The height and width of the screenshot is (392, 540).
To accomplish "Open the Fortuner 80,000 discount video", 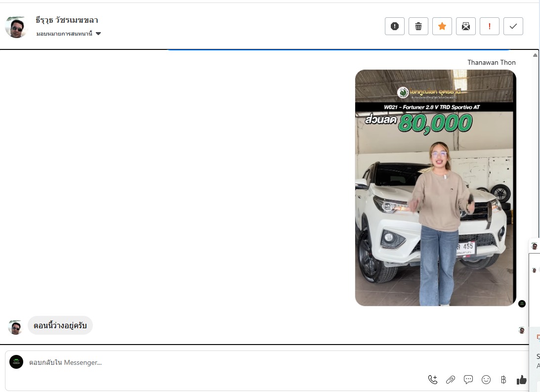I will coord(435,188).
